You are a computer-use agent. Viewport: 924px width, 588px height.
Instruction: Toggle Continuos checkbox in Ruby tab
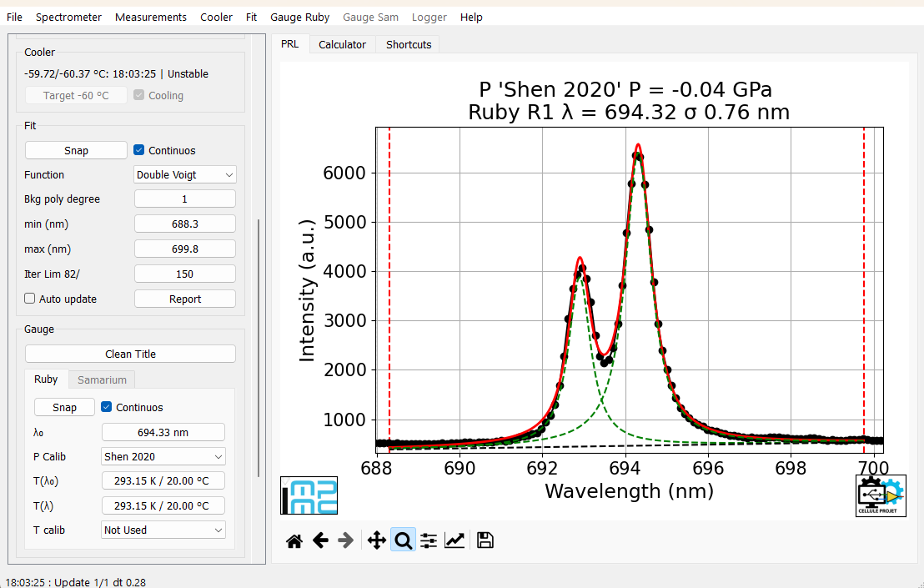(107, 407)
